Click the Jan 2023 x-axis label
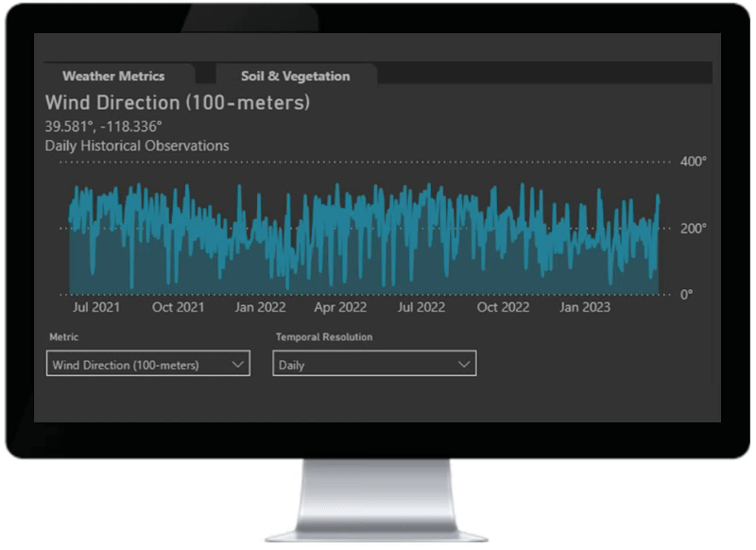The width and height of the screenshot is (756, 550). [x=585, y=307]
